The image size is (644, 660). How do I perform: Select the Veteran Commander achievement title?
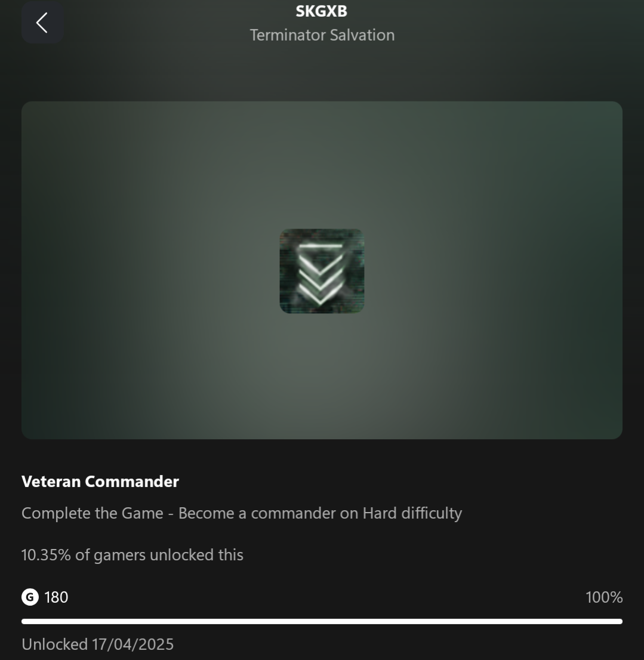[100, 482]
